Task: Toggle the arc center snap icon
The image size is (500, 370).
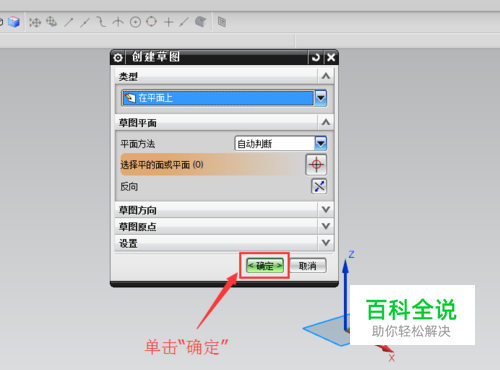Action: (x=135, y=22)
